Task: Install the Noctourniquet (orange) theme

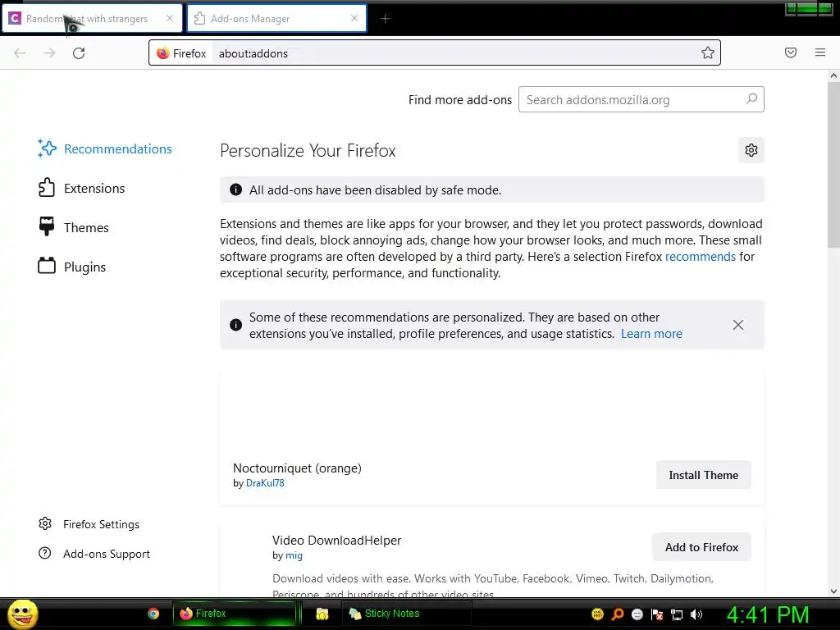Action: click(703, 475)
